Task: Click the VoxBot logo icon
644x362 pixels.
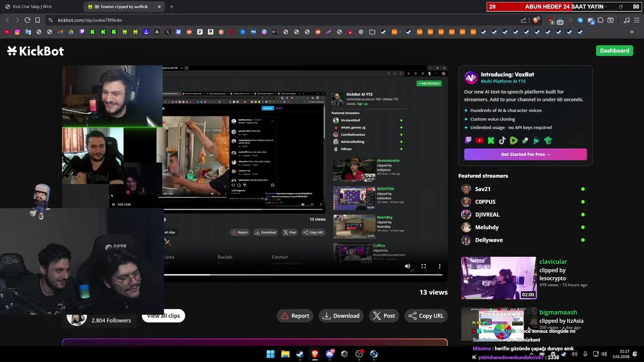Action: pos(471,77)
